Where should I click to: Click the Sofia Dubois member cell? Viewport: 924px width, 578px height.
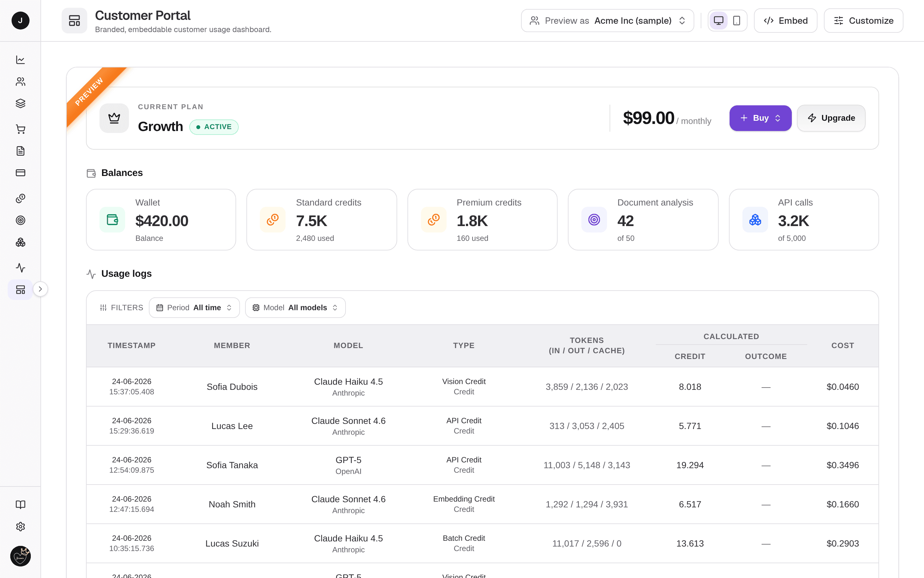pos(232,387)
